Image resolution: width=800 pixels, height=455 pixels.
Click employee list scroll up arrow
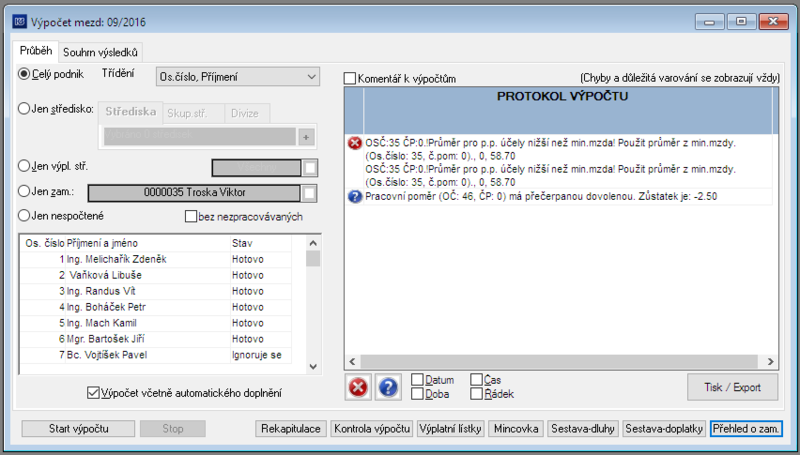coord(313,243)
